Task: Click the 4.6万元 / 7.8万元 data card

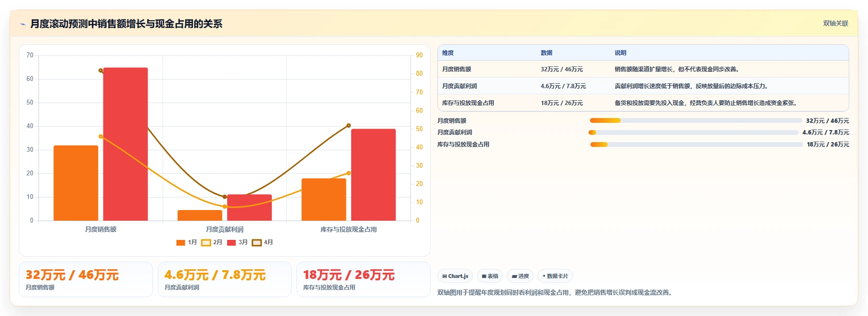Action: [225, 279]
